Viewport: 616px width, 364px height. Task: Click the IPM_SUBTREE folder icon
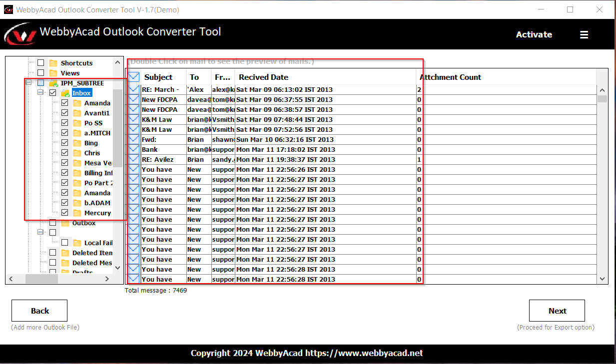coord(53,83)
